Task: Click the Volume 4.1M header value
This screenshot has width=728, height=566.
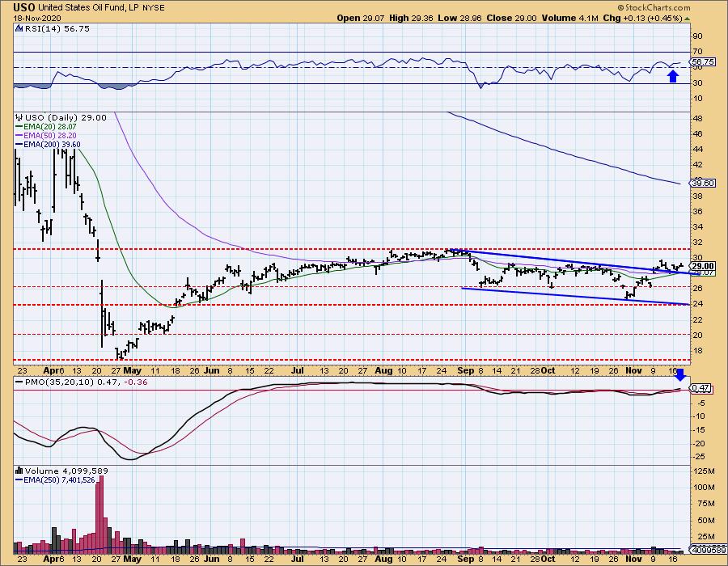Action: (569, 18)
